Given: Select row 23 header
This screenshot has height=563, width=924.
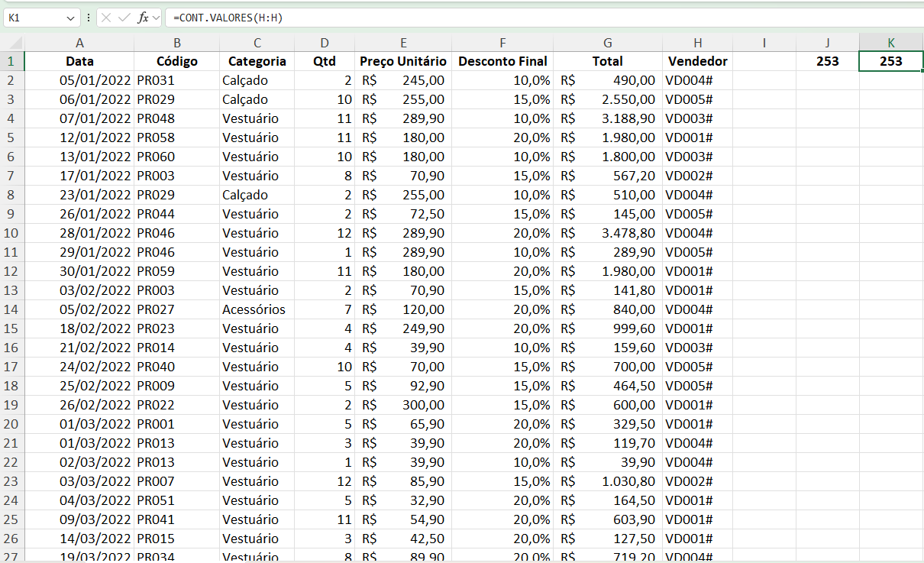Looking at the screenshot, I should tap(13, 481).
